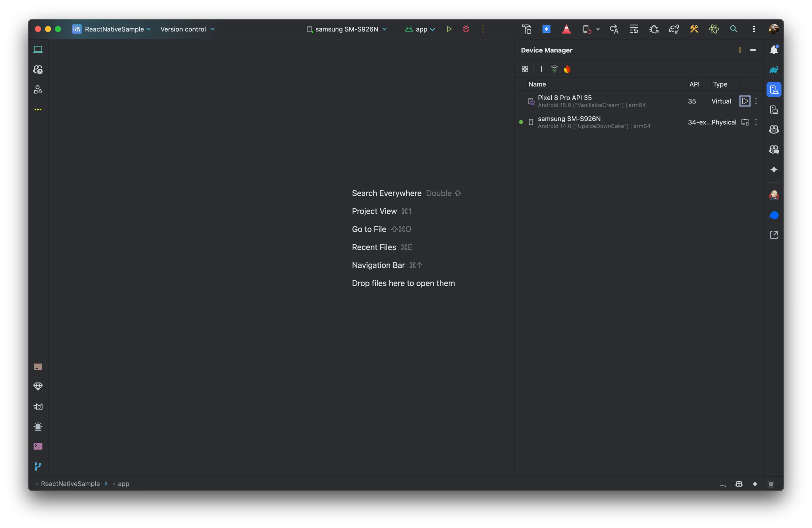Toggle mirroring for samsung SM-S926N

click(x=745, y=122)
